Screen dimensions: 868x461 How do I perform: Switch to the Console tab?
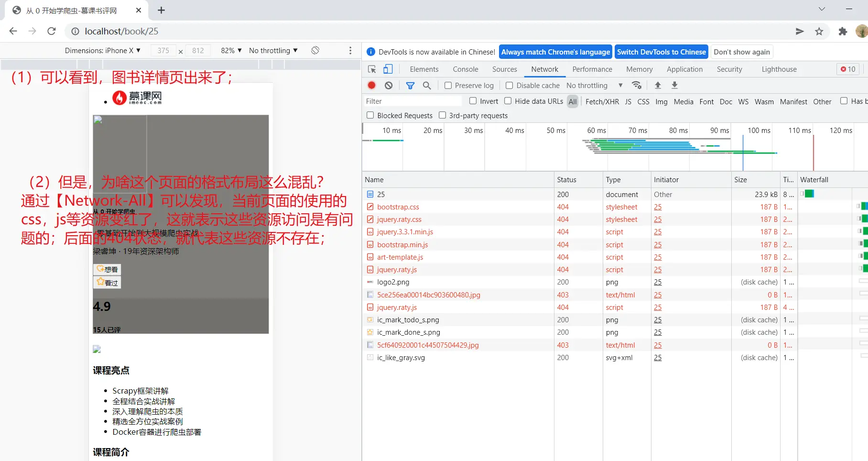coord(465,69)
